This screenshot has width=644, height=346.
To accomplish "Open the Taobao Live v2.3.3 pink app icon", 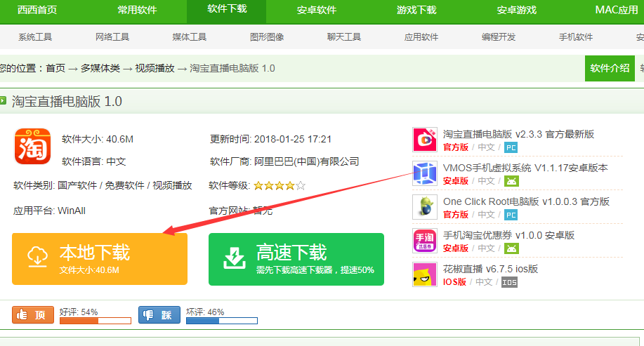I will pyautogui.click(x=425, y=140).
